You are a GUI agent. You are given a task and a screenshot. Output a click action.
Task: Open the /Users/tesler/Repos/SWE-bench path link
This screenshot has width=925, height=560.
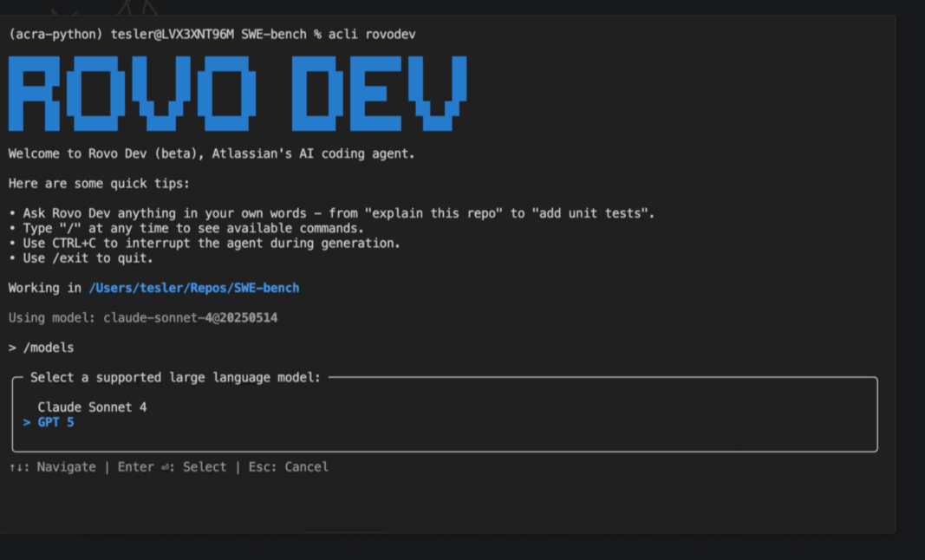tap(194, 288)
